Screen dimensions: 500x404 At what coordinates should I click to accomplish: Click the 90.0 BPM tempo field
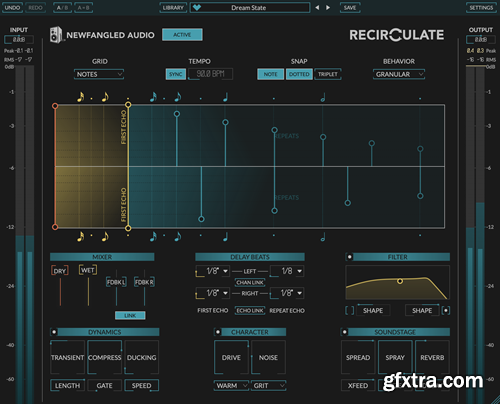click(211, 74)
